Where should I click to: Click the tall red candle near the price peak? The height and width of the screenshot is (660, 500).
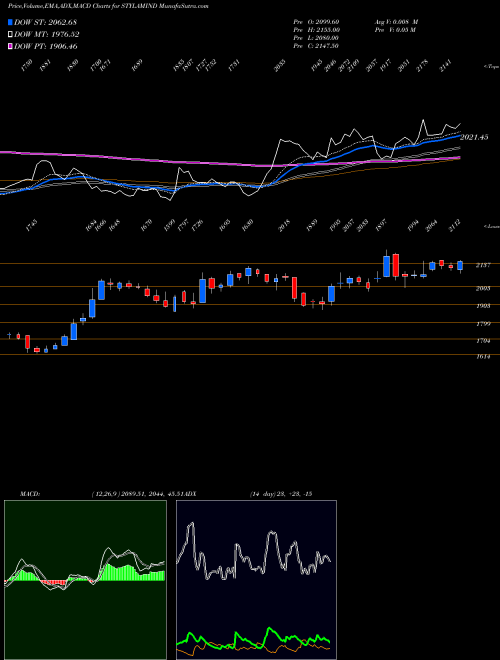pos(396,265)
